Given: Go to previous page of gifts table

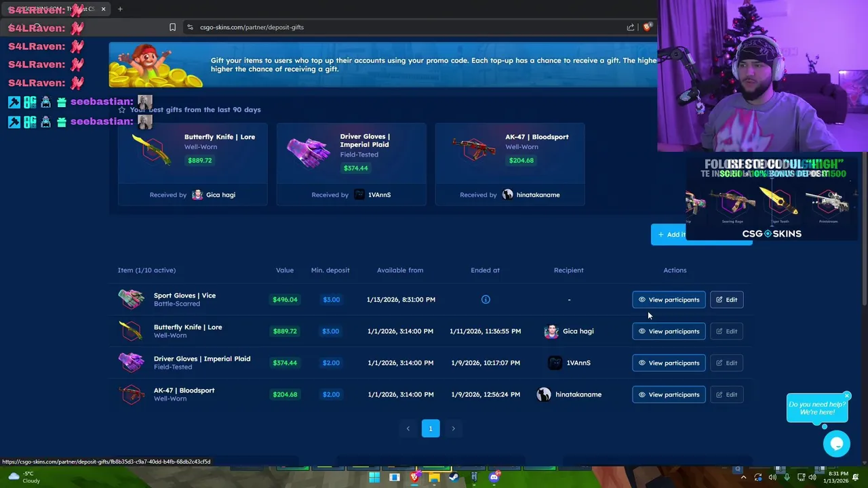Looking at the screenshot, I should [x=408, y=428].
